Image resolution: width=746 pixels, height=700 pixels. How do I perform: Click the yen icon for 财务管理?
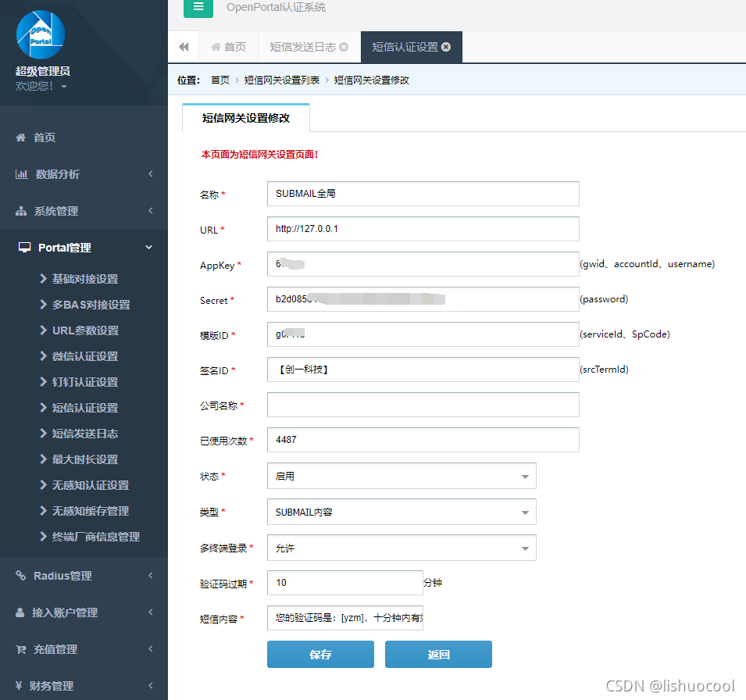(19, 686)
